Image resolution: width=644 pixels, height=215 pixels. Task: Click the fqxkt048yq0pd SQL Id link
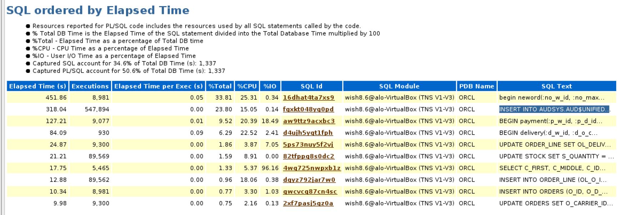pyautogui.click(x=308, y=109)
